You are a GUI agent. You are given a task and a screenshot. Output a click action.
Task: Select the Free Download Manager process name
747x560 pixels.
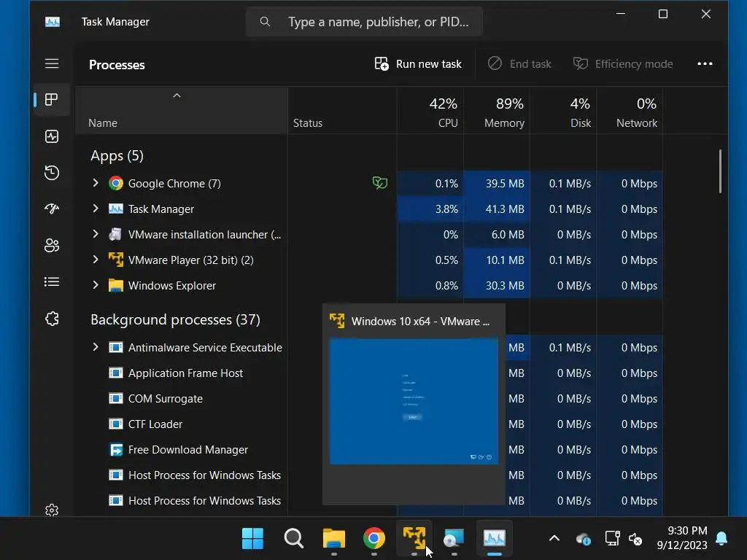[x=188, y=449]
